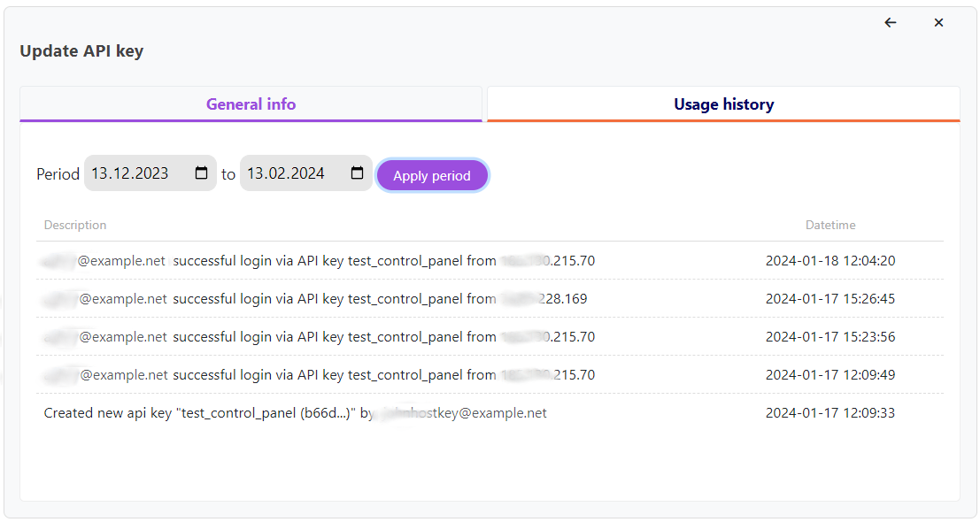Switch to the General info tab

pyautogui.click(x=251, y=104)
